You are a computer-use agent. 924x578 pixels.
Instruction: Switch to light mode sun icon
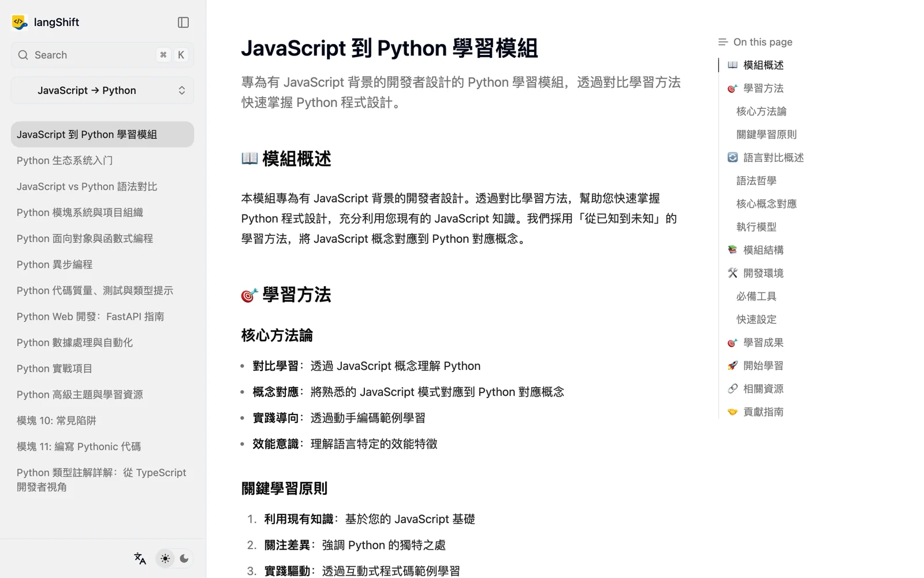pyautogui.click(x=165, y=558)
